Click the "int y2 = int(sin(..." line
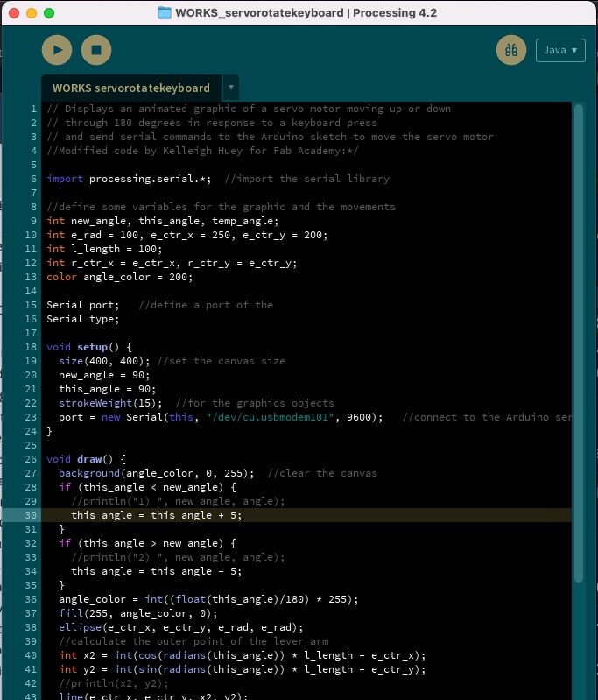 (243, 669)
